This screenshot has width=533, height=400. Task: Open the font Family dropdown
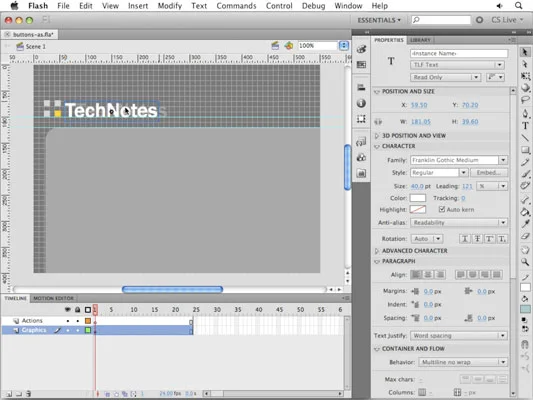coord(459,160)
